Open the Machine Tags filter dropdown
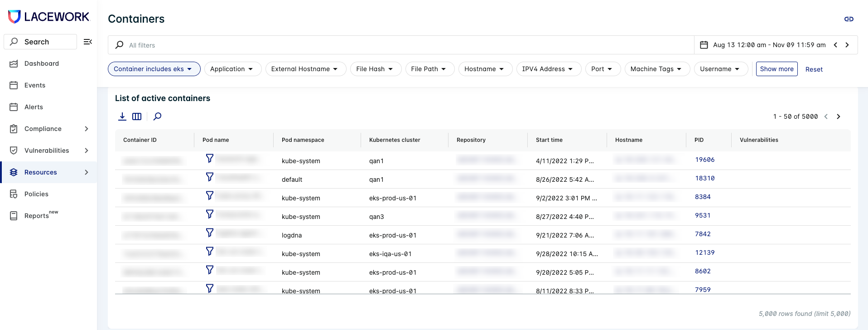Image resolution: width=868 pixels, height=330 pixels. [656, 69]
